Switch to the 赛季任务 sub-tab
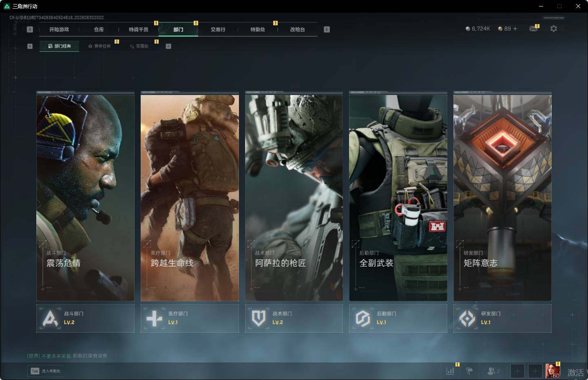 (99, 46)
